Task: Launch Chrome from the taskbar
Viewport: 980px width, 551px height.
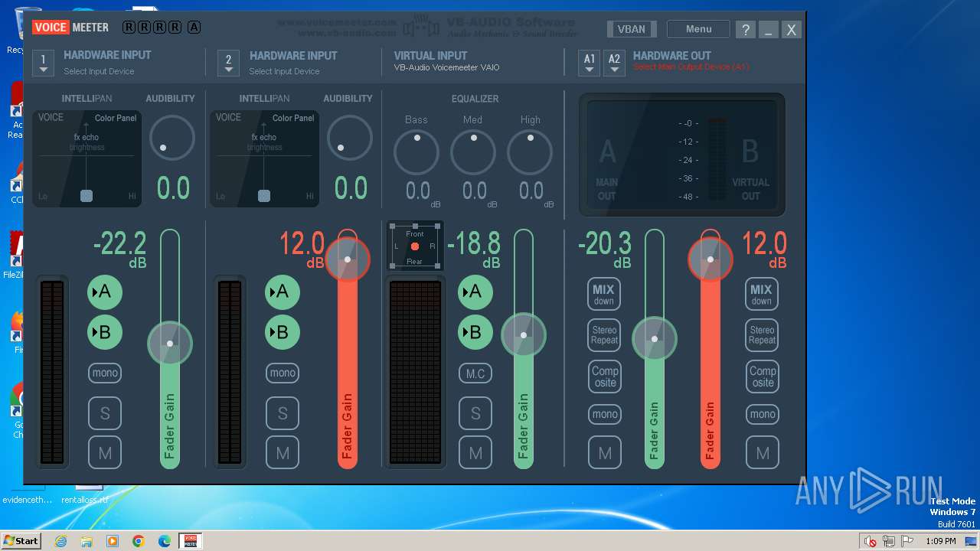Action: pyautogui.click(x=139, y=541)
